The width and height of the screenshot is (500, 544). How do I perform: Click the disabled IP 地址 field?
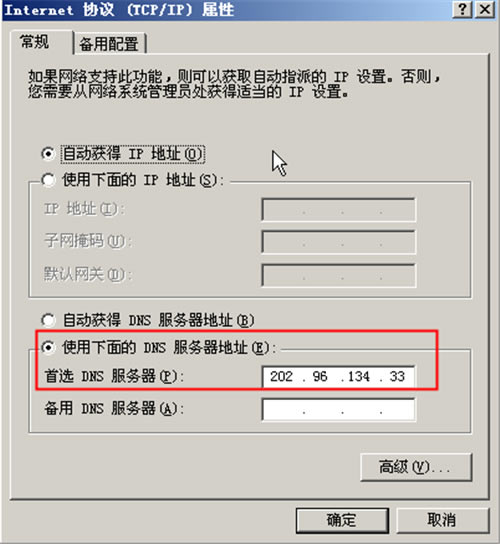click(338, 210)
